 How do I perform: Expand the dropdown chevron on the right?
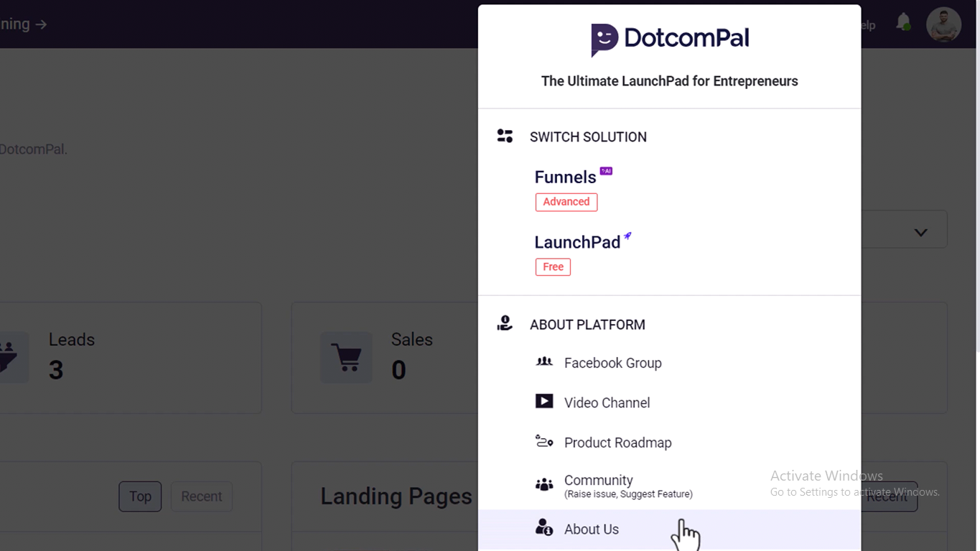[920, 232]
